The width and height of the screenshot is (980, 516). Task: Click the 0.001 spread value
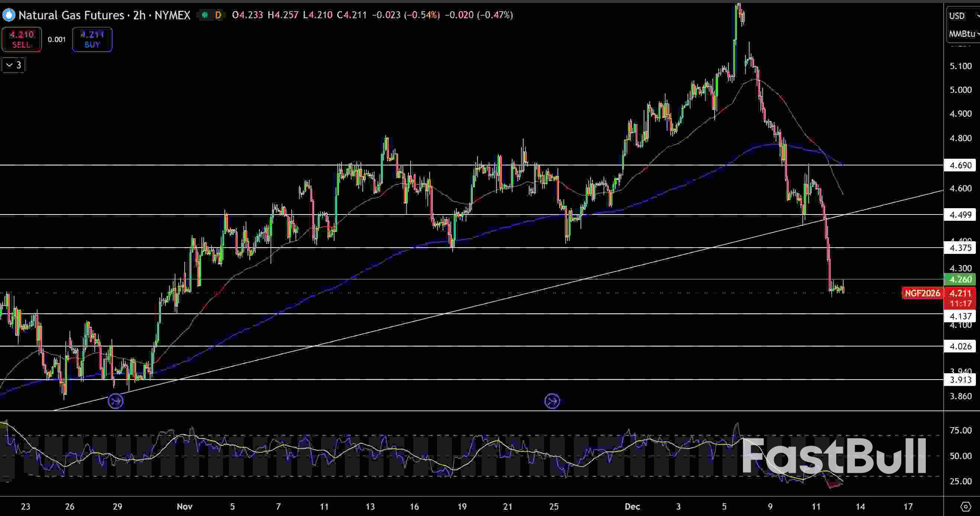click(56, 39)
